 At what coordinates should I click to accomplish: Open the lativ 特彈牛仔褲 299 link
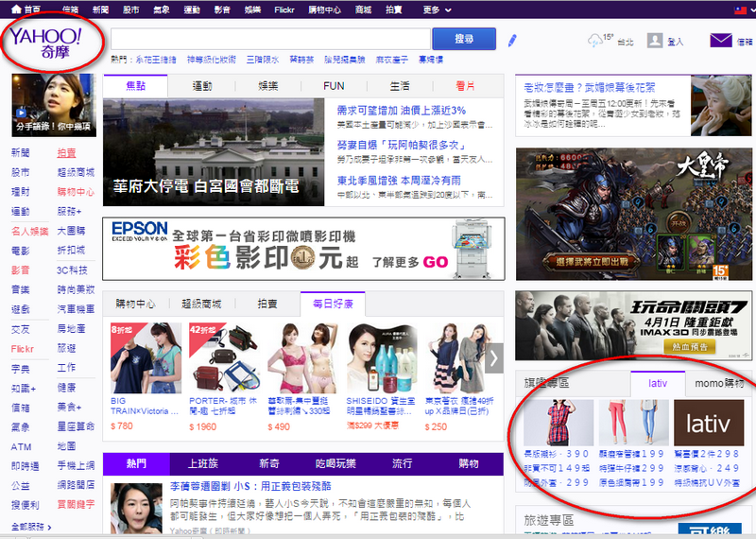point(631,467)
